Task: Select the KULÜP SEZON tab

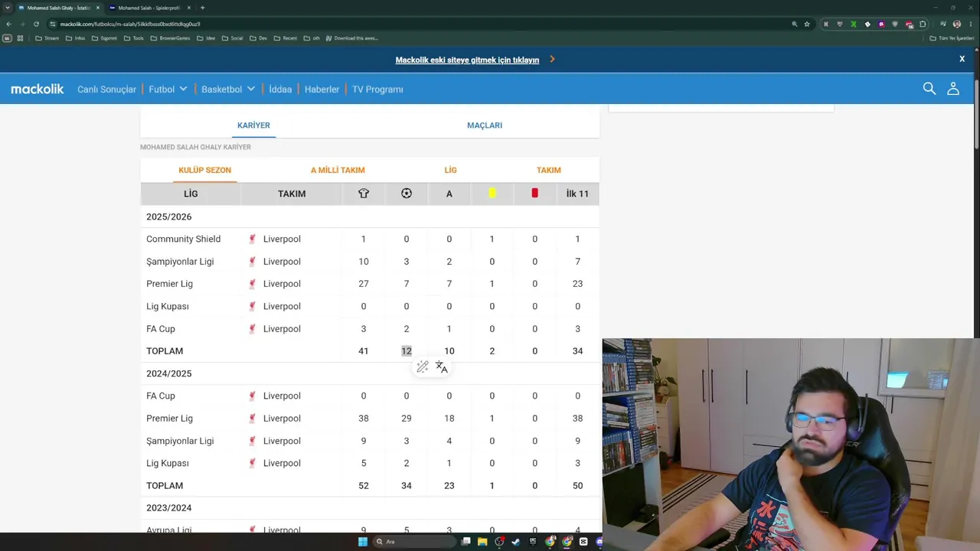Action: coord(204,170)
